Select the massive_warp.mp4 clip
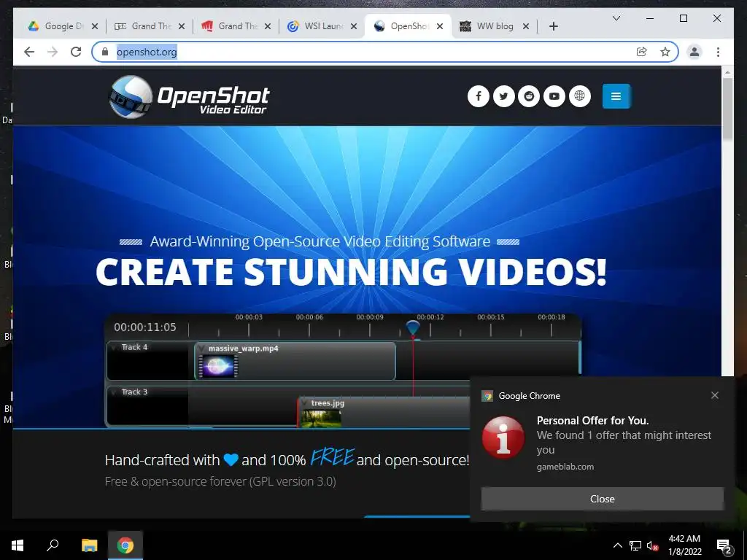The height and width of the screenshot is (560, 747). tap(295, 360)
